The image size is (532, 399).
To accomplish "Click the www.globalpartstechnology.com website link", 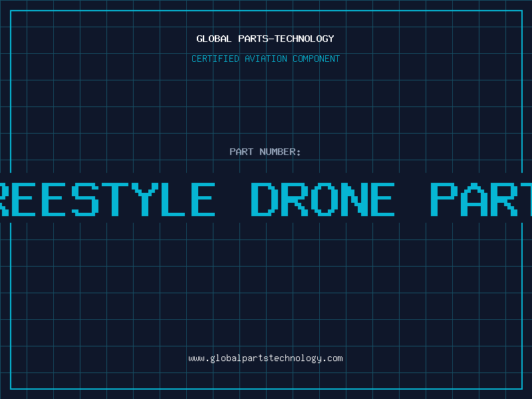I will pyautogui.click(x=265, y=358).
